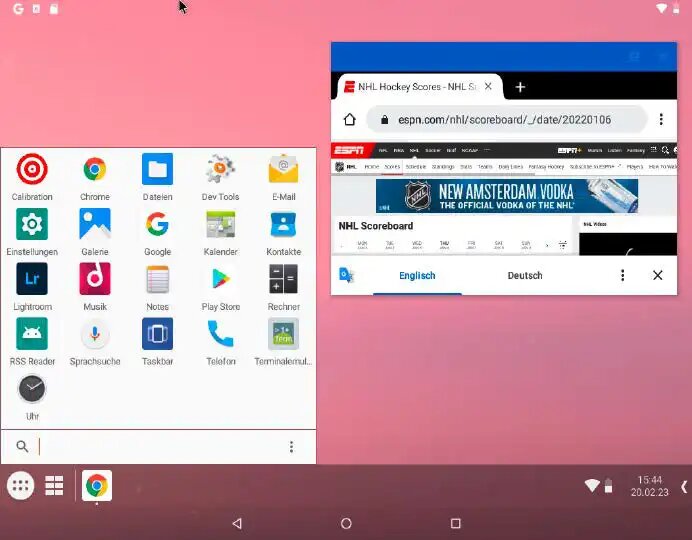Screen dimensions: 692x540
Task: Open Einstellungen settings app
Action: tap(32, 232)
